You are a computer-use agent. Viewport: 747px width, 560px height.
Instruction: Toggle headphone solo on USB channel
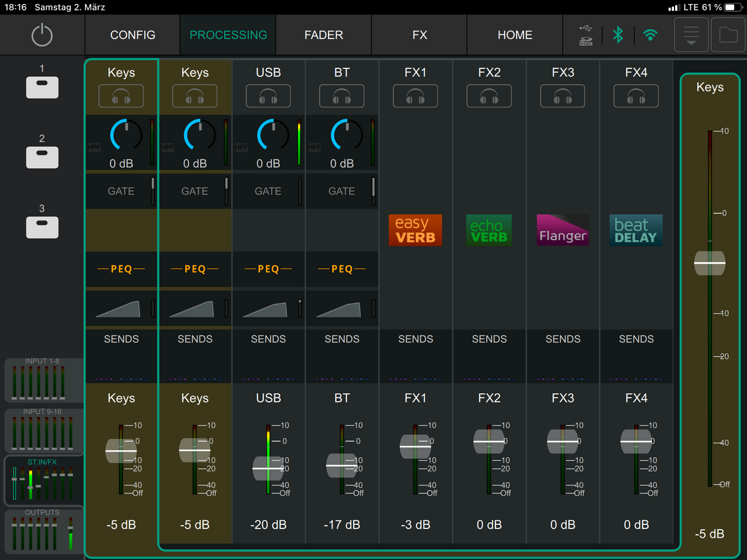click(268, 96)
